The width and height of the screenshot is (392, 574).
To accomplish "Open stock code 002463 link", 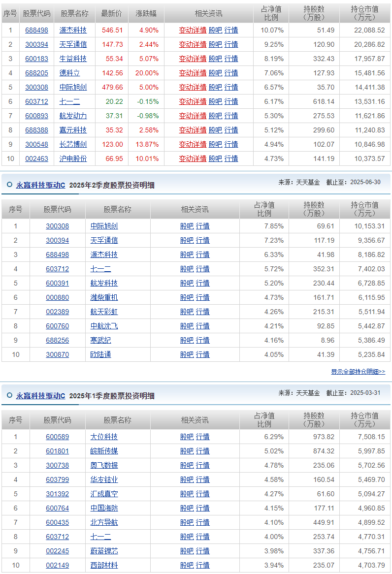I will coord(36,159).
